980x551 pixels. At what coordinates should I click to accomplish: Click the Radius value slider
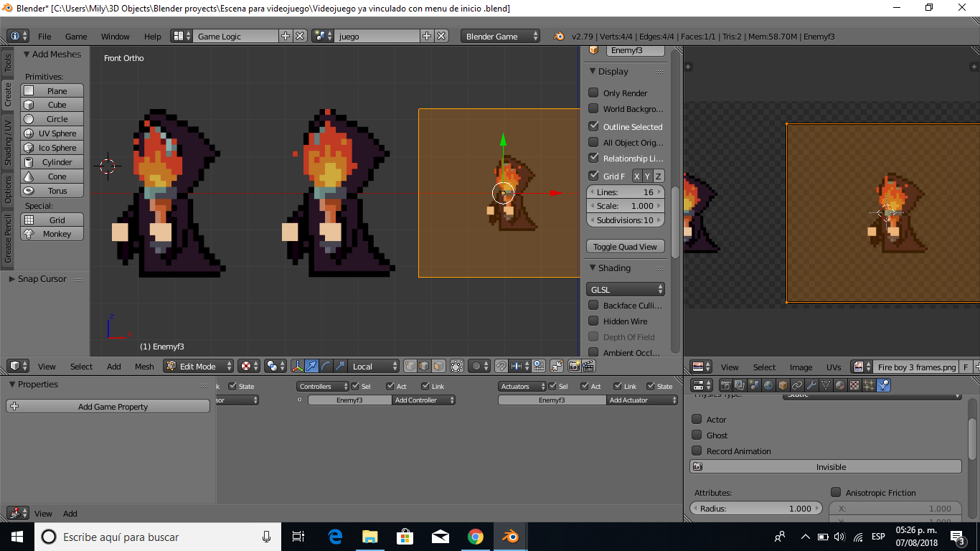pos(755,508)
